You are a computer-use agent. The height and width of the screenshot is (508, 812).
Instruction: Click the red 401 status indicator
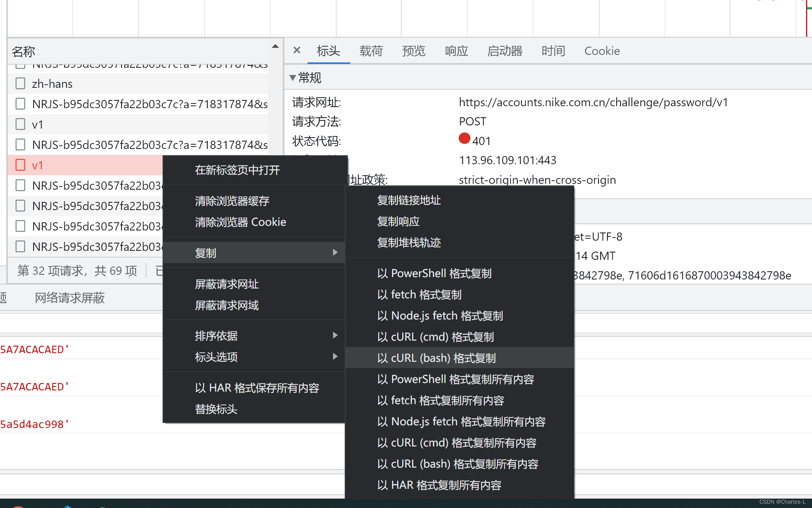(464, 139)
